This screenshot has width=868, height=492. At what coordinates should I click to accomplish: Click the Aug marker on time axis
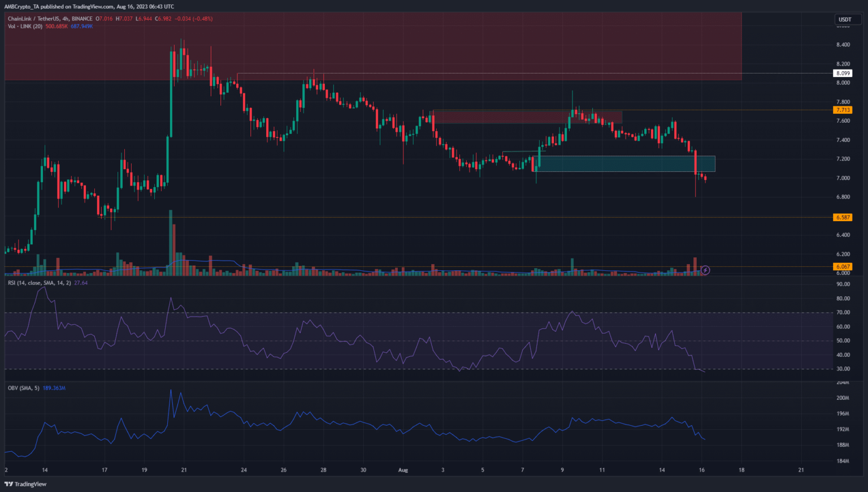[x=403, y=470]
